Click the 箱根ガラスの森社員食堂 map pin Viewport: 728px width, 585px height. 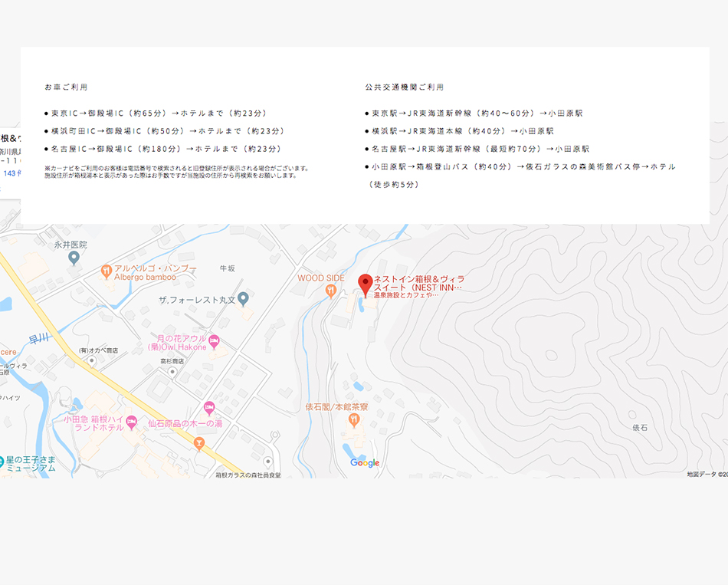tap(267, 462)
